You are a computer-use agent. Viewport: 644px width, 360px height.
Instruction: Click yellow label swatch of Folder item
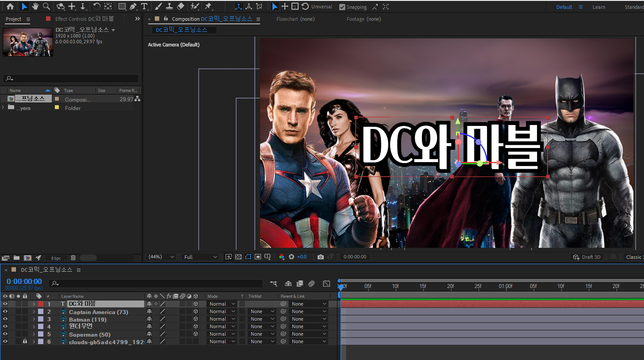click(57, 107)
